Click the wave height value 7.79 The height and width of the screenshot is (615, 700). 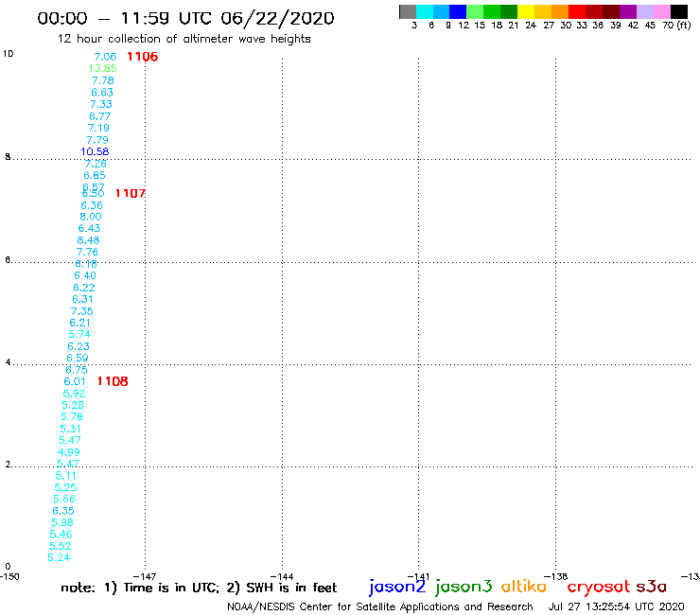click(x=97, y=140)
